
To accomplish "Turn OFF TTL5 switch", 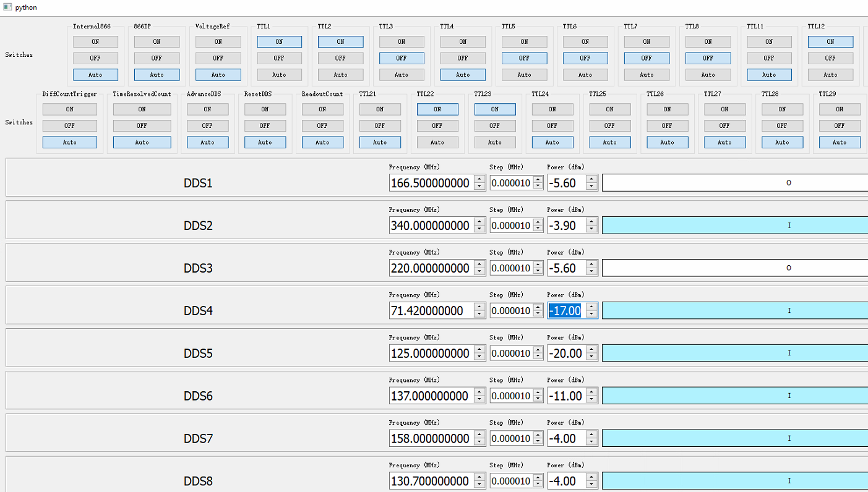I will 524,57.
